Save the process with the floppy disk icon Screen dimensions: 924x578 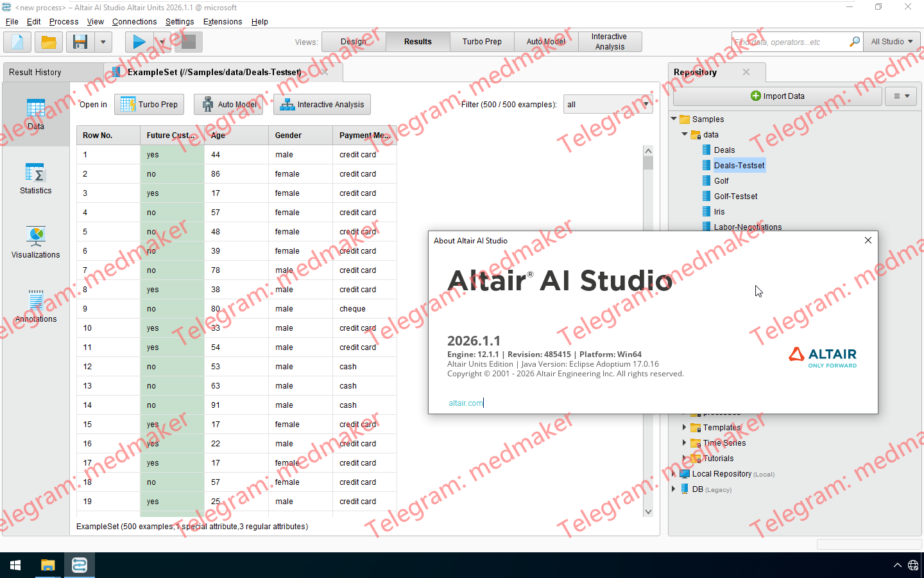[80, 42]
